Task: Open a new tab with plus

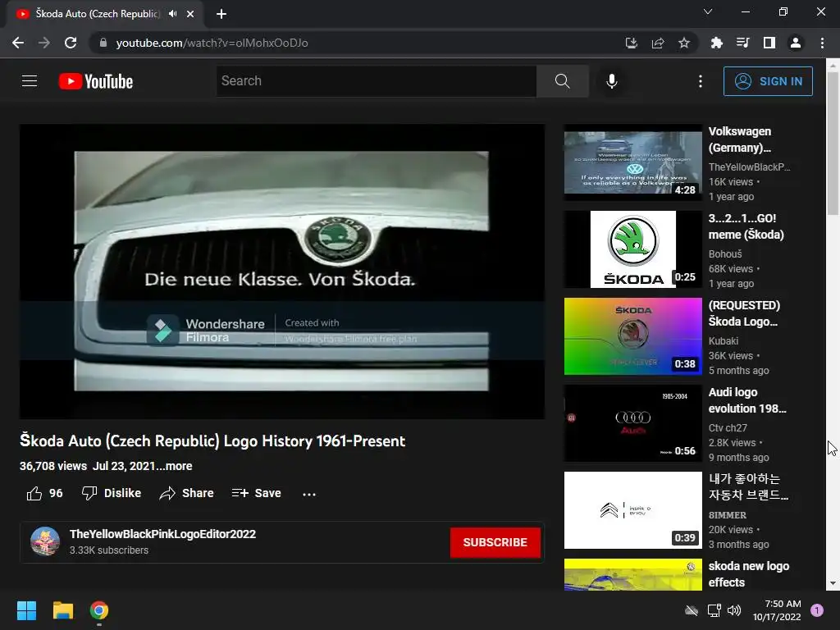Action: click(x=221, y=14)
